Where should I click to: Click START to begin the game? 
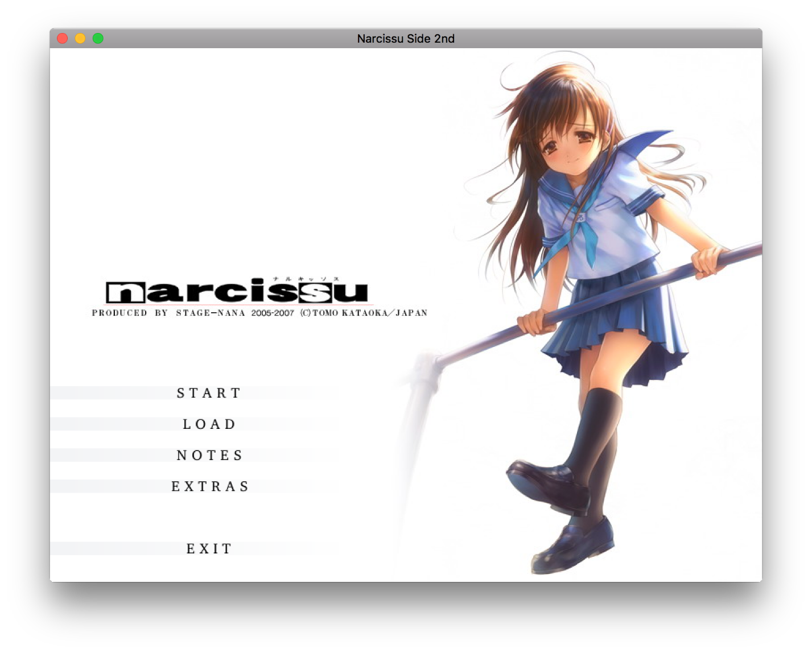(209, 393)
